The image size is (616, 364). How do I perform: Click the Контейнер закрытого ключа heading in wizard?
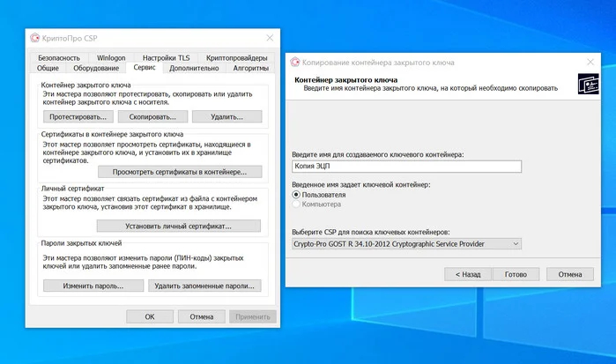coord(345,80)
